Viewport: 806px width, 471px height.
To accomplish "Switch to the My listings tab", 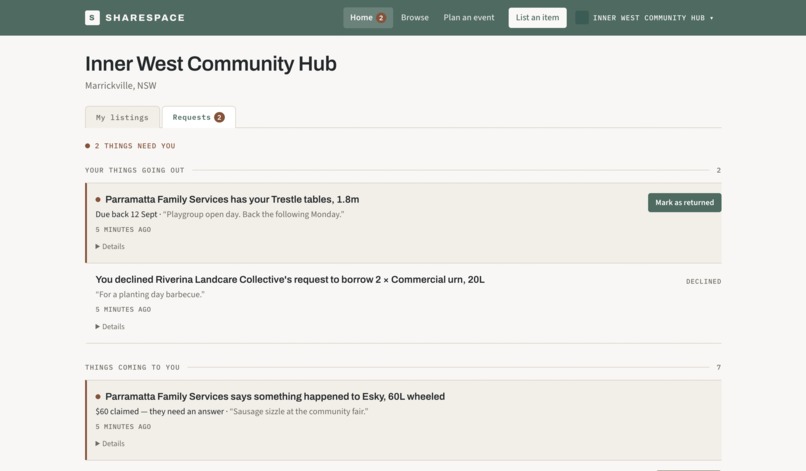I will click(x=122, y=117).
